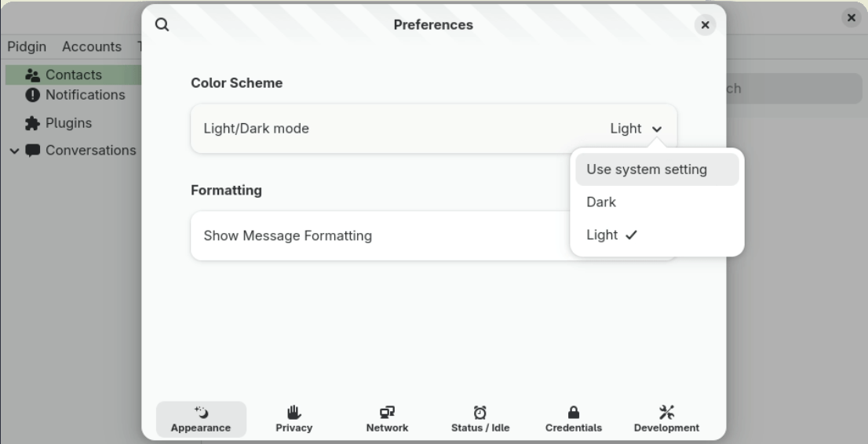868x444 pixels.
Task: Select Use system setting option
Action: (x=647, y=169)
